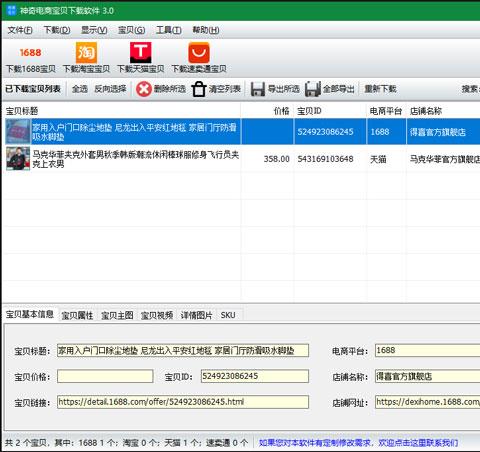The image size is (480, 452).
Task: Click 下载速卖通宝贝 label
Action: tap(199, 69)
